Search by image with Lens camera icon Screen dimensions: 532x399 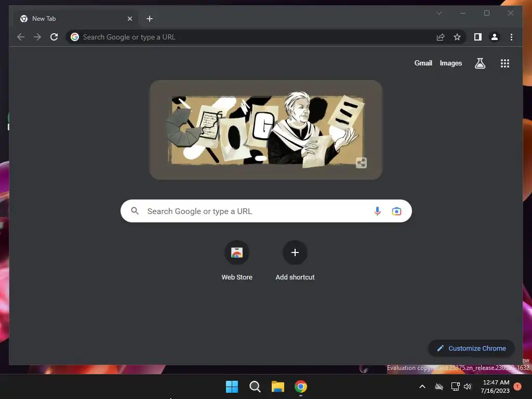[x=396, y=211]
